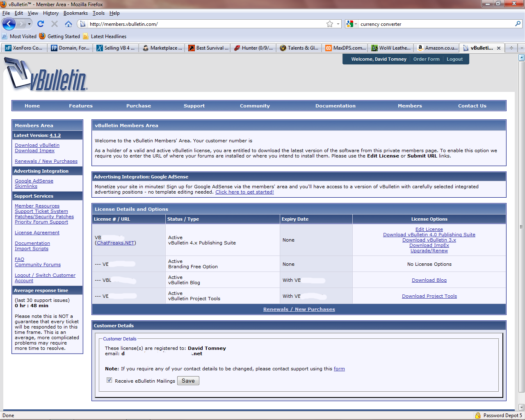The image size is (525, 420).
Task: Click the vBulletin logo
Action: 46,74
